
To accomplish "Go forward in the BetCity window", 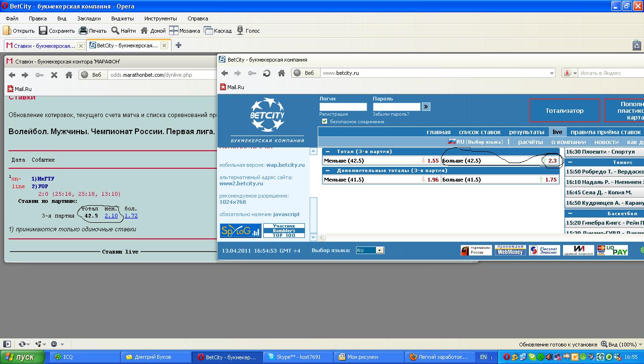I will click(238, 73).
